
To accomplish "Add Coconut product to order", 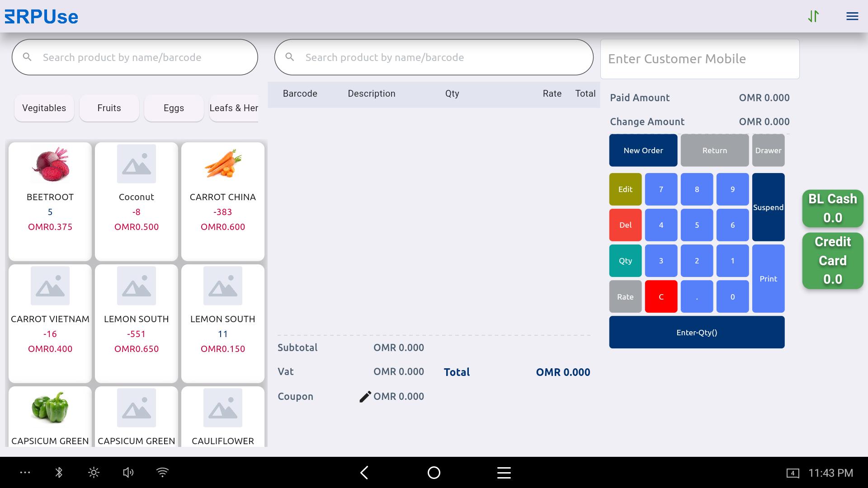I will (x=137, y=202).
